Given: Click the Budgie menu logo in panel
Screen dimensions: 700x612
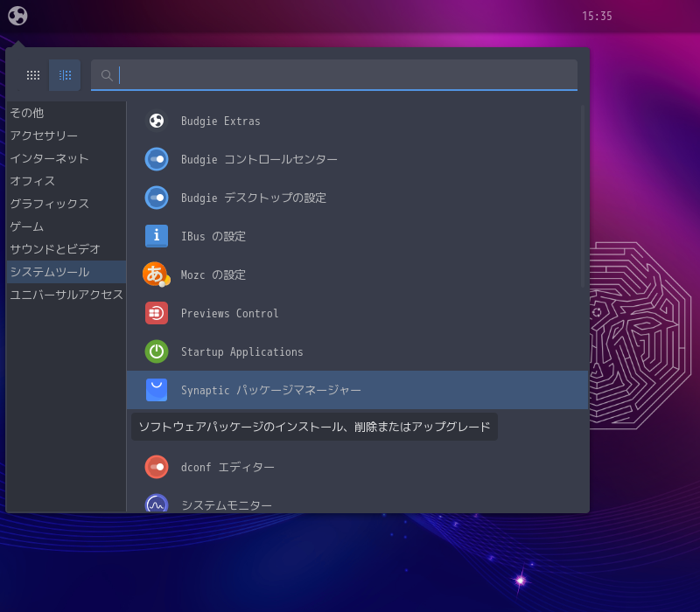Looking at the screenshot, I should coord(17,16).
